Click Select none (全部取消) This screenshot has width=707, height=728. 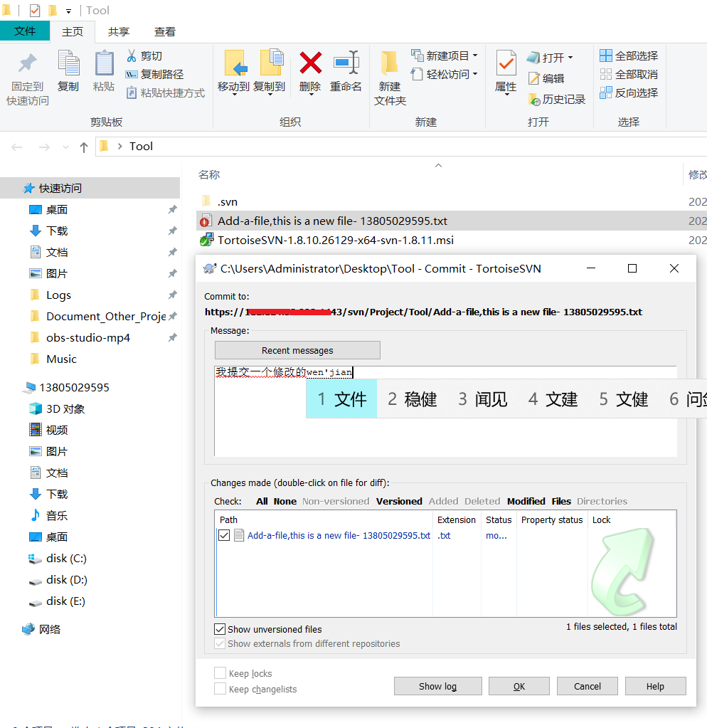pos(629,74)
